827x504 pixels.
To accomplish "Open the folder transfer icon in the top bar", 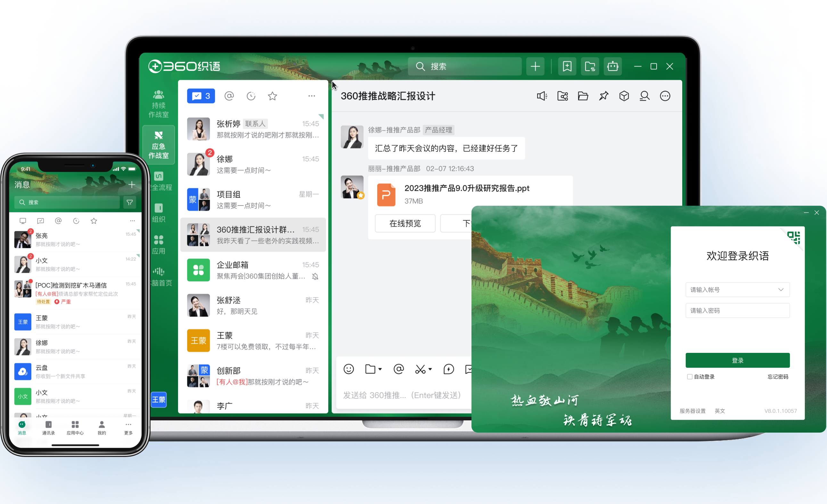I will click(x=590, y=66).
